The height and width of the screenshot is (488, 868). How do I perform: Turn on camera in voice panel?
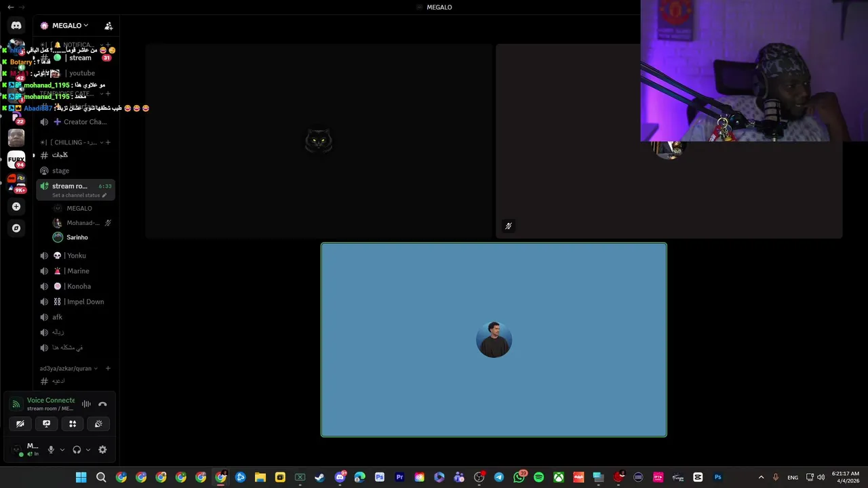click(20, 424)
